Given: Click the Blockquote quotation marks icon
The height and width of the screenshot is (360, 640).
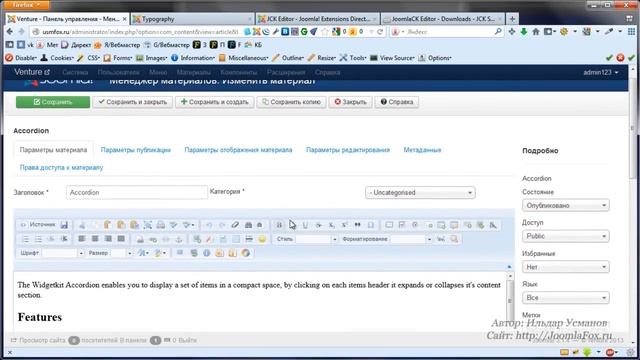Looking at the screenshot, I should (x=358, y=225).
